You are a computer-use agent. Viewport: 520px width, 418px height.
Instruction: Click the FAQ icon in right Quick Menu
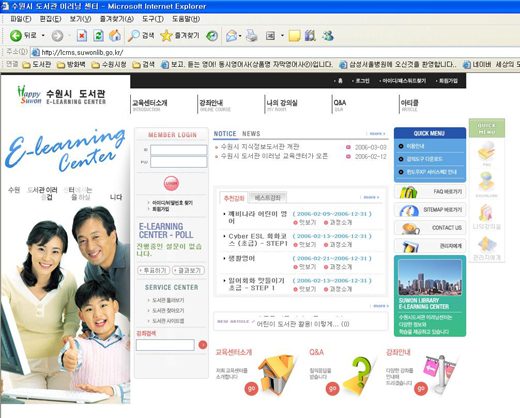click(x=487, y=152)
